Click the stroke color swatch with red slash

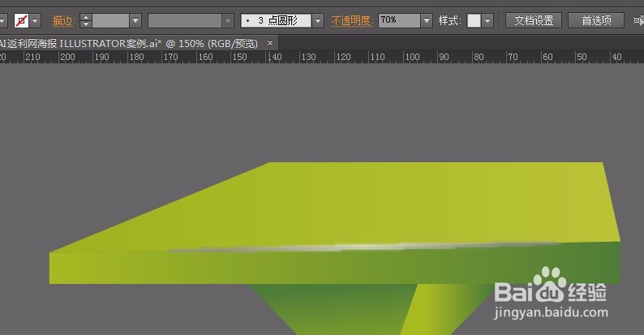21,20
